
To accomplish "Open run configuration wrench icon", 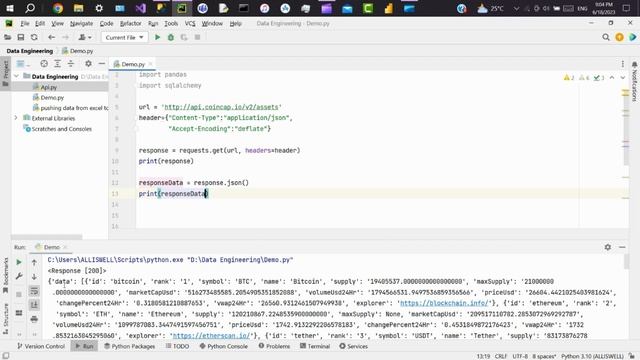I will pyautogui.click(x=19, y=276).
